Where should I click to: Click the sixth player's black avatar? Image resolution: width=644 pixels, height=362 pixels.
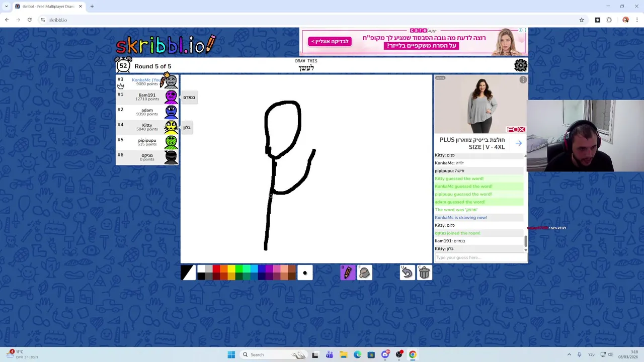171,157
